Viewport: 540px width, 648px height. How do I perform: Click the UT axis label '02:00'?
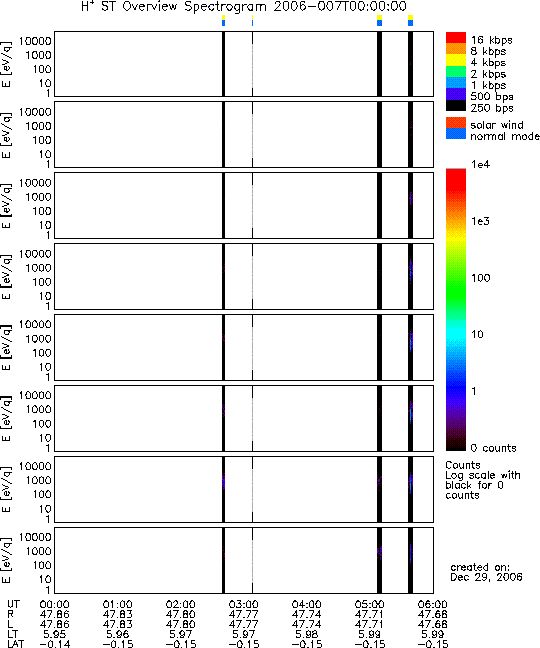181,605
